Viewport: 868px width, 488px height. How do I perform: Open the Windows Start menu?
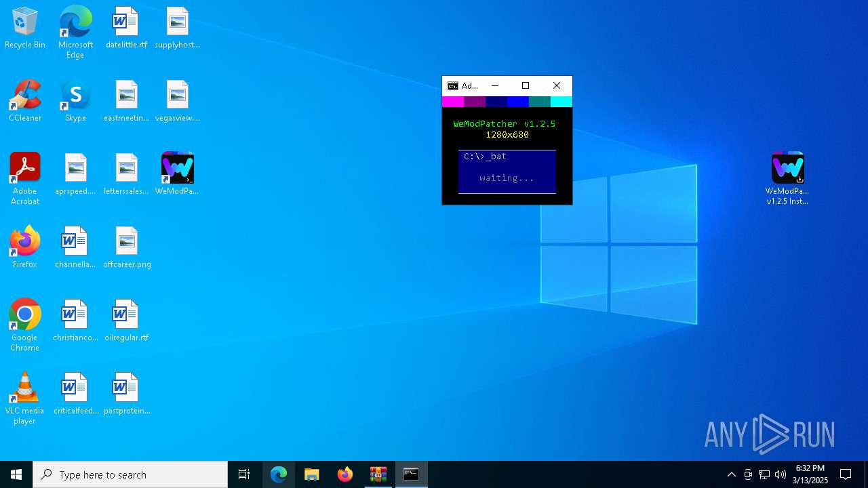(16, 474)
